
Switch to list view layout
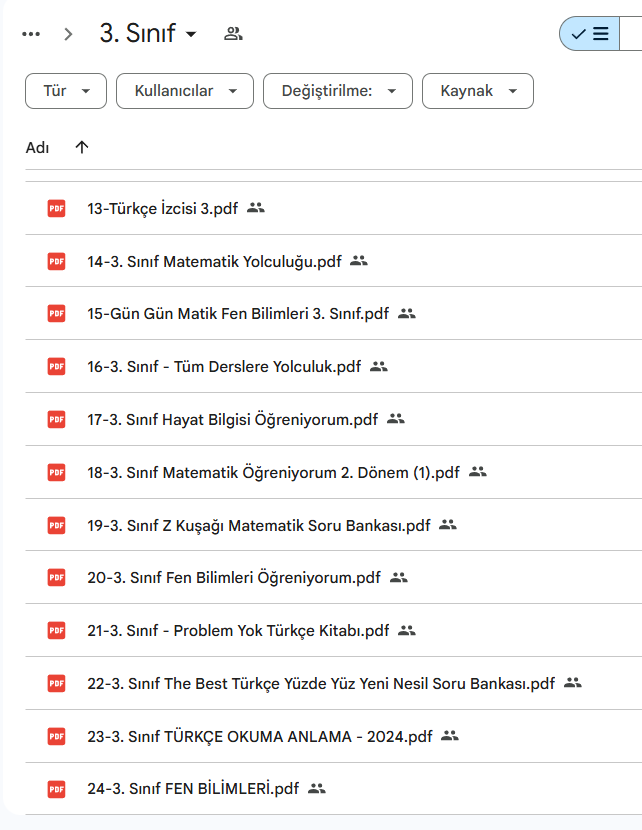pos(590,34)
